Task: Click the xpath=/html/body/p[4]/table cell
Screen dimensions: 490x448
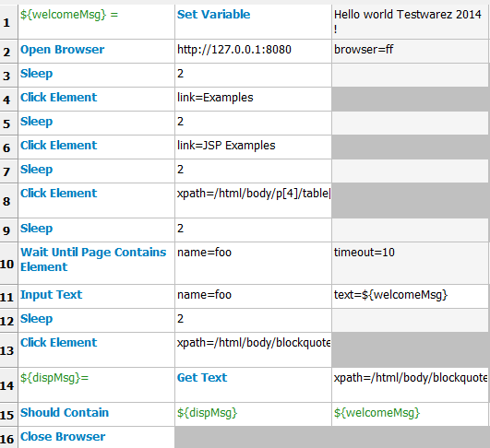Action: click(x=253, y=201)
